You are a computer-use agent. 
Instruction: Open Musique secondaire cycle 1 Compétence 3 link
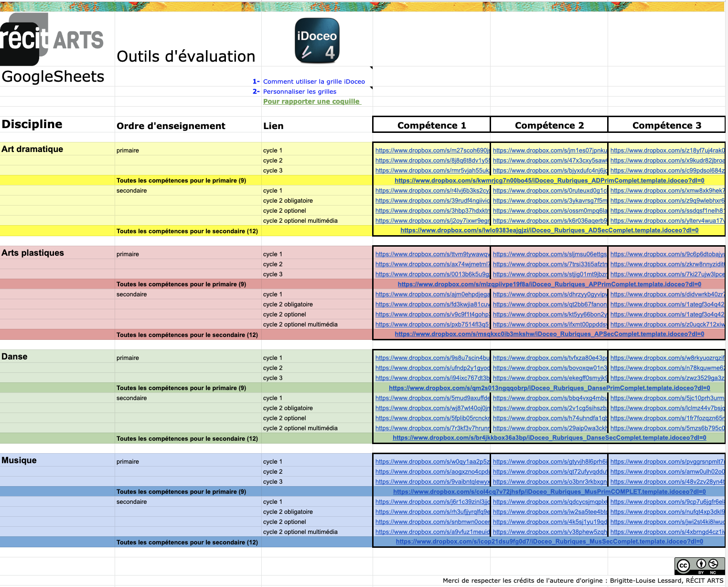667,502
